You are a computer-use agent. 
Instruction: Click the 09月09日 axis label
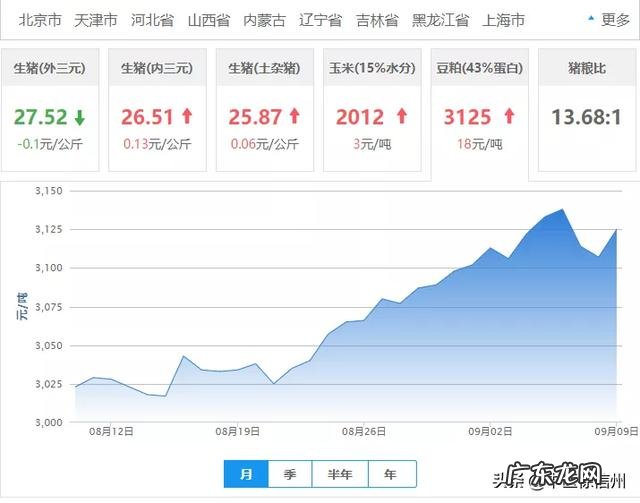[x=616, y=432]
